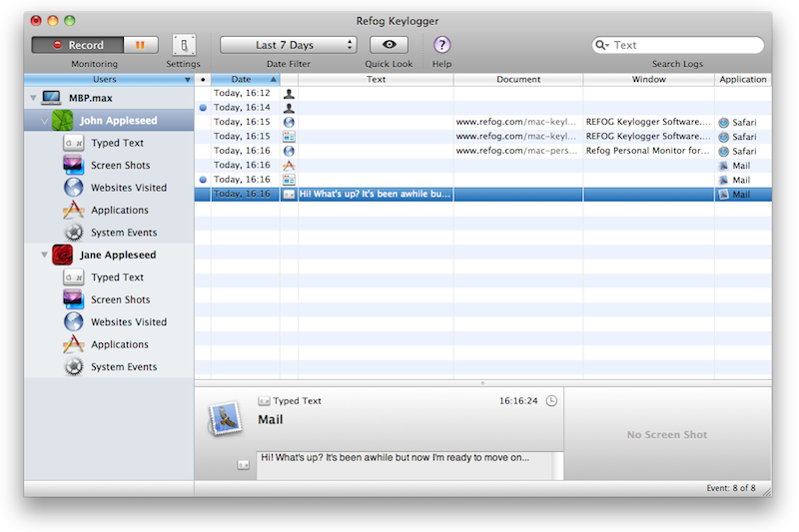Select Jane Appleseed's 'System Events' label
The image size is (799, 532).
(x=124, y=366)
